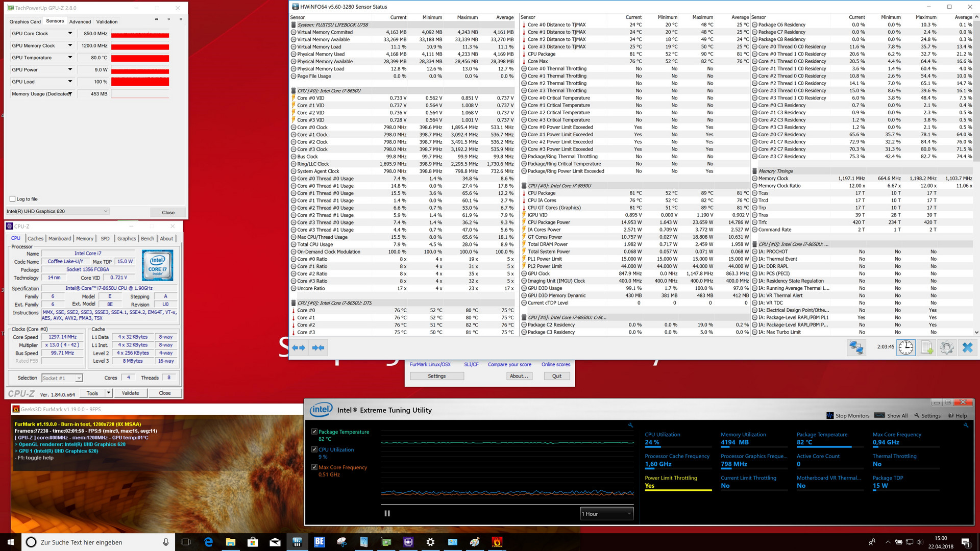The height and width of the screenshot is (551, 980).
Task: Open Windows Start menu
Action: [x=11, y=542]
